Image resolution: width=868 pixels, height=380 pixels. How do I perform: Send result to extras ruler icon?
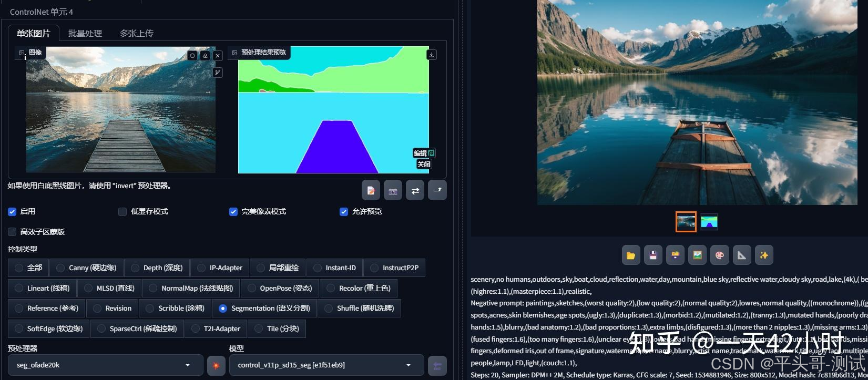(742, 255)
